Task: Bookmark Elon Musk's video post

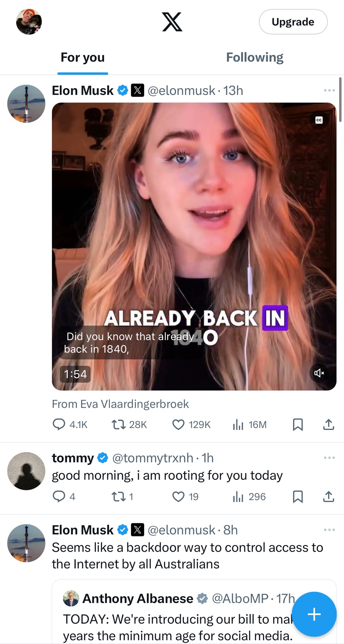Action: [298, 424]
